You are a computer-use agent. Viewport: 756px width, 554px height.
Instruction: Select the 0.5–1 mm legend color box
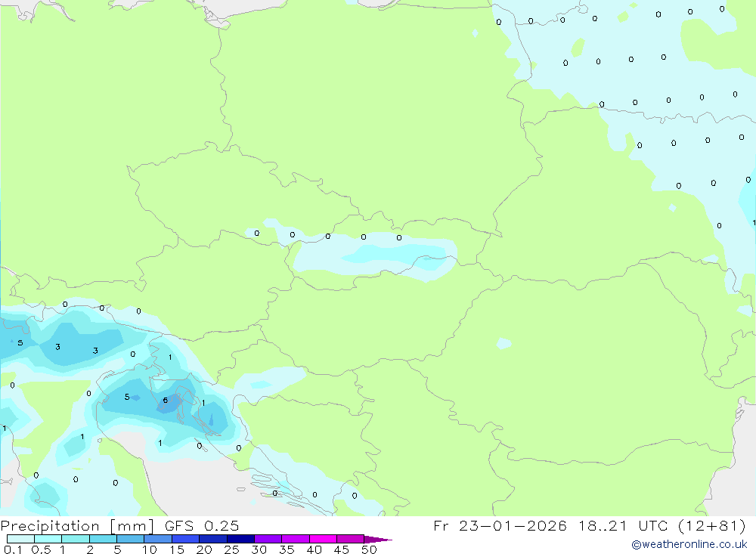tap(48, 539)
